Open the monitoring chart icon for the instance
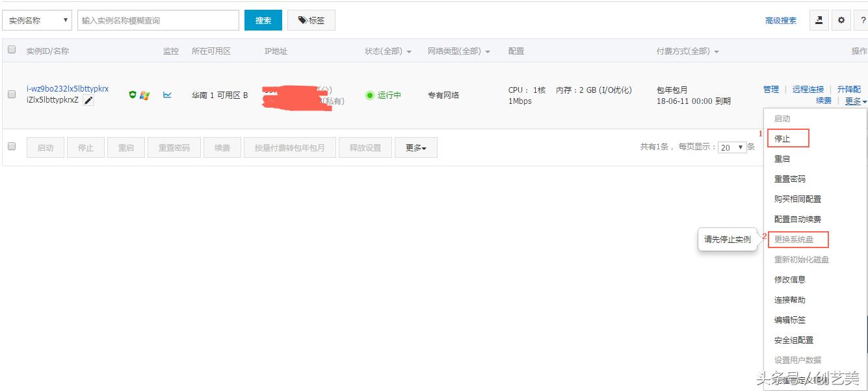 (x=167, y=95)
